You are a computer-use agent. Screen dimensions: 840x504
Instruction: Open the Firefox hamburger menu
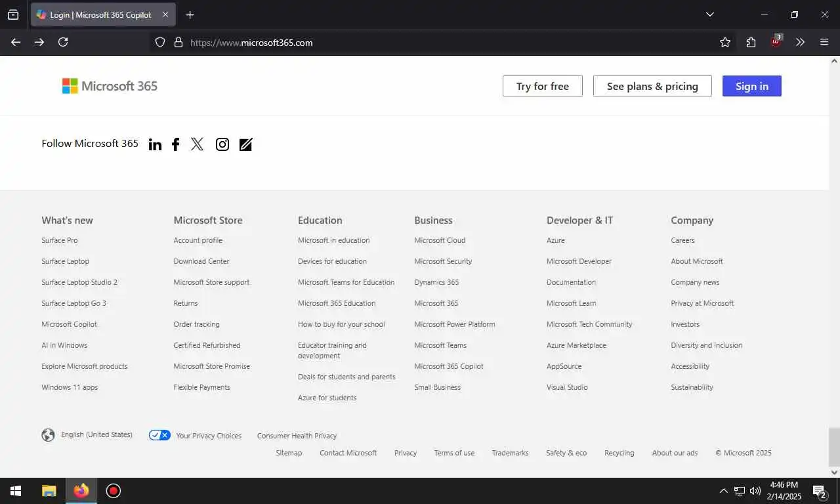click(824, 42)
